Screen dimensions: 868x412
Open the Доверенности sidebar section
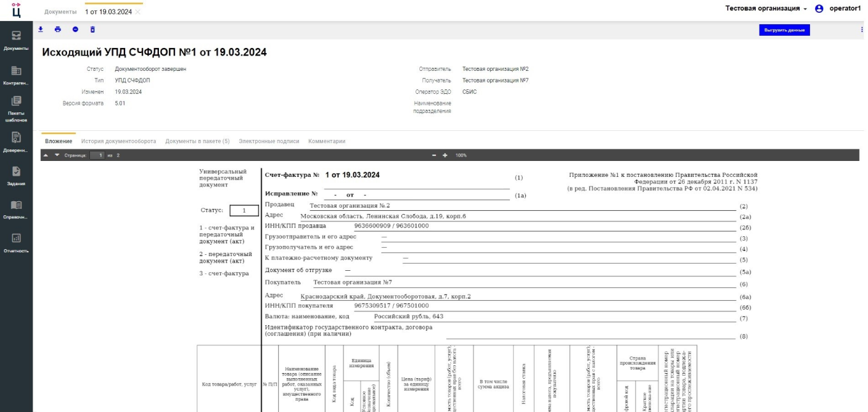[x=16, y=142]
